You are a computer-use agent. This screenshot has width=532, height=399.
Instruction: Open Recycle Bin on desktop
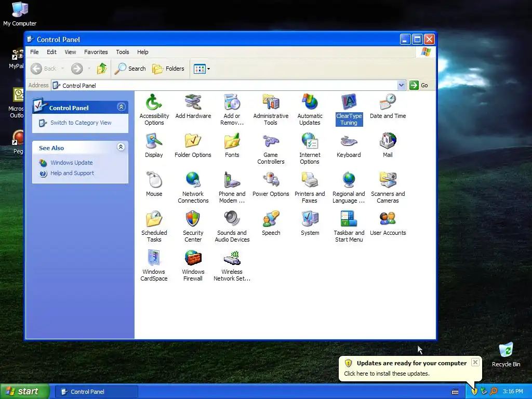506,355
